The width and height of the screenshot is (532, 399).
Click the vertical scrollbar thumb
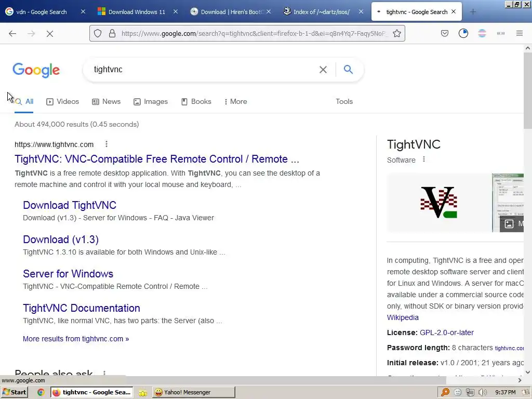click(528, 90)
